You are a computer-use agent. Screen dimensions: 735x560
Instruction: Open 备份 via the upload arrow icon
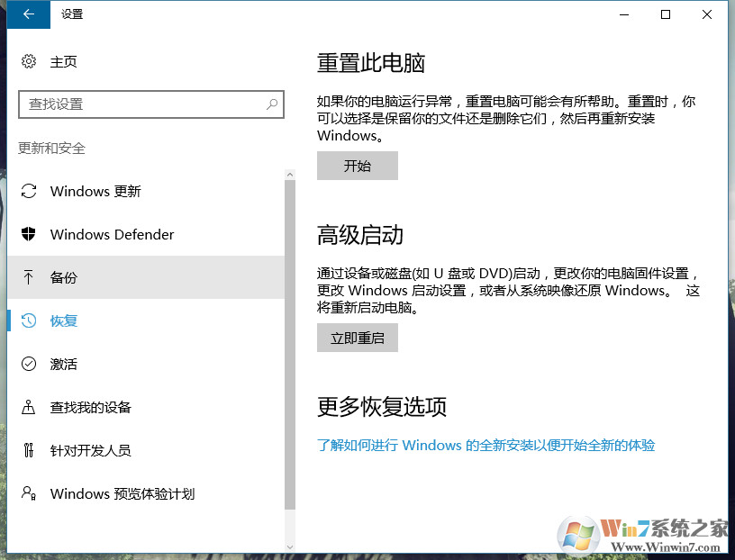coord(29,277)
